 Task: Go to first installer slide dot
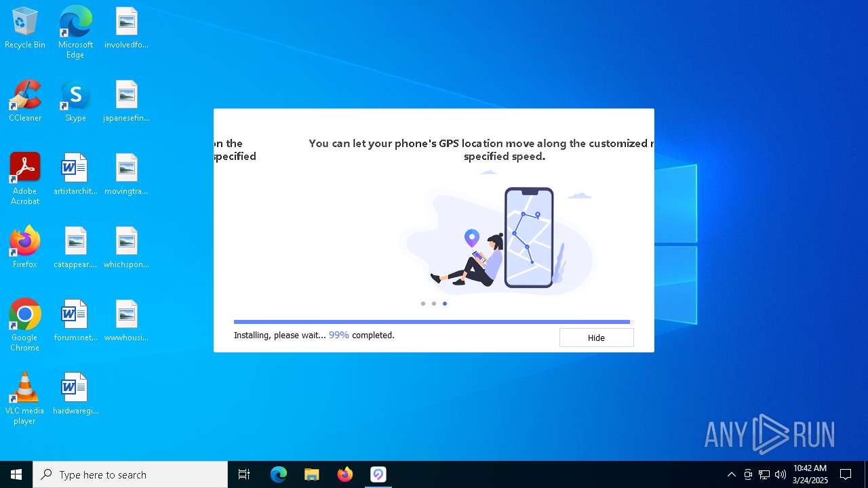point(423,304)
